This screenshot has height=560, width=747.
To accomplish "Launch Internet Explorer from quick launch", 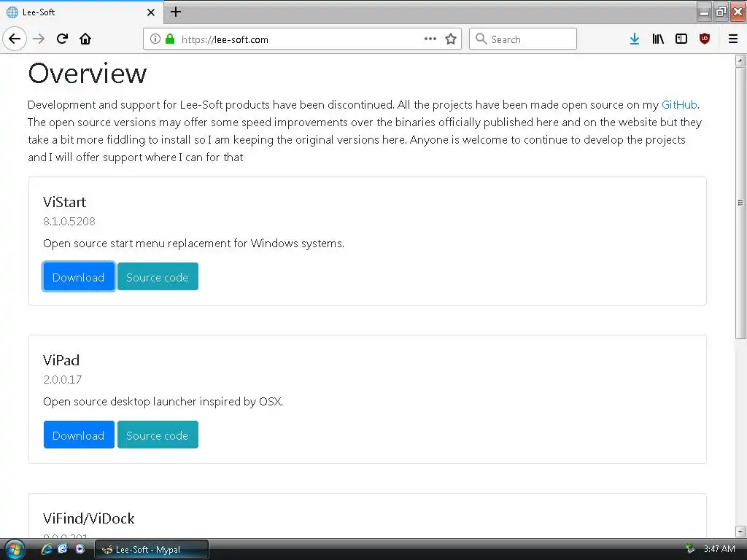I will click(x=46, y=549).
